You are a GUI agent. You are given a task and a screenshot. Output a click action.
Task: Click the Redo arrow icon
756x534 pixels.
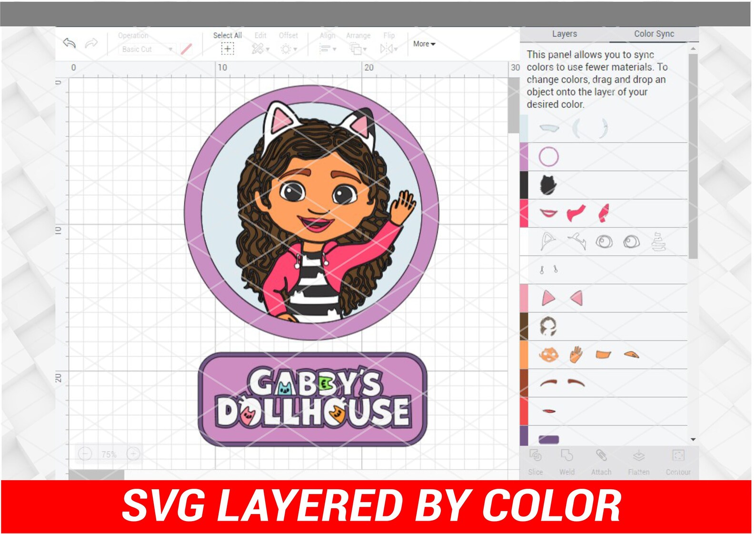[91, 43]
